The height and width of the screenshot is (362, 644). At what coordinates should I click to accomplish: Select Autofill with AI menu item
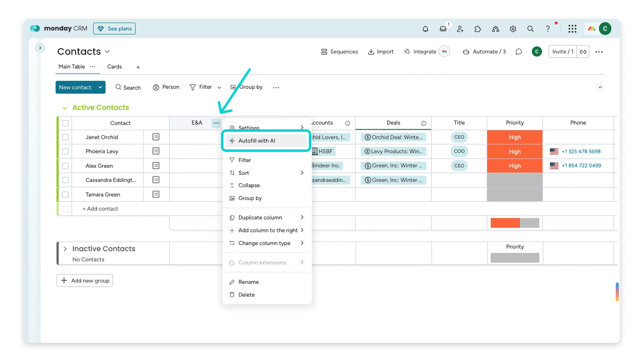point(266,141)
